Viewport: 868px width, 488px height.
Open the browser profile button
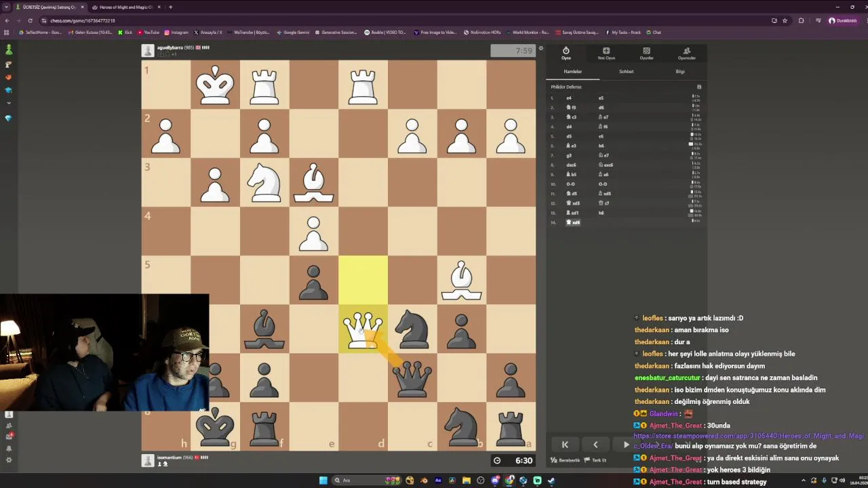843,20
